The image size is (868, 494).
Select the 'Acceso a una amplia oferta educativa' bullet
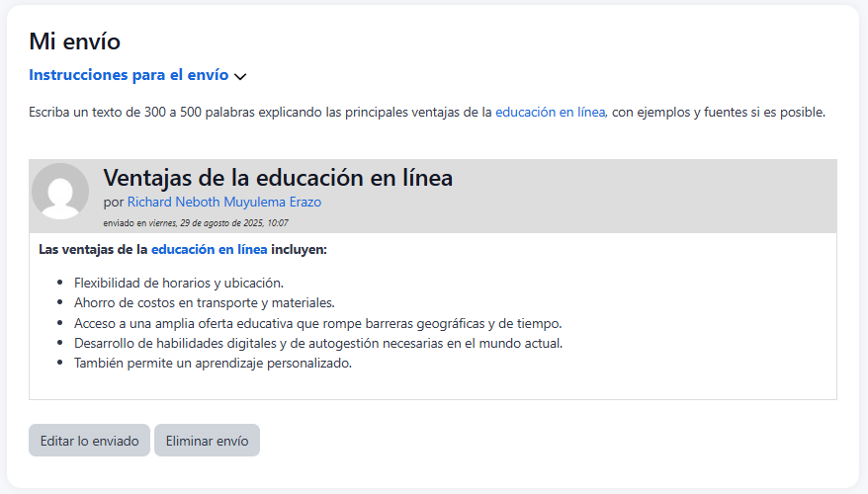[x=317, y=323]
